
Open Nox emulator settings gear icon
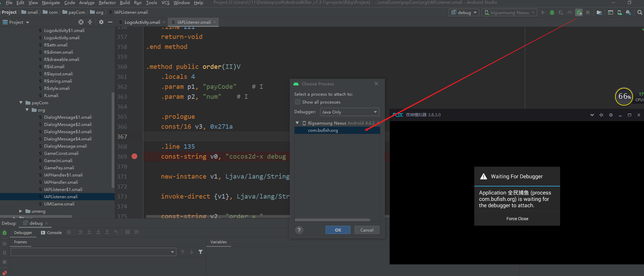pyautogui.click(x=611, y=115)
